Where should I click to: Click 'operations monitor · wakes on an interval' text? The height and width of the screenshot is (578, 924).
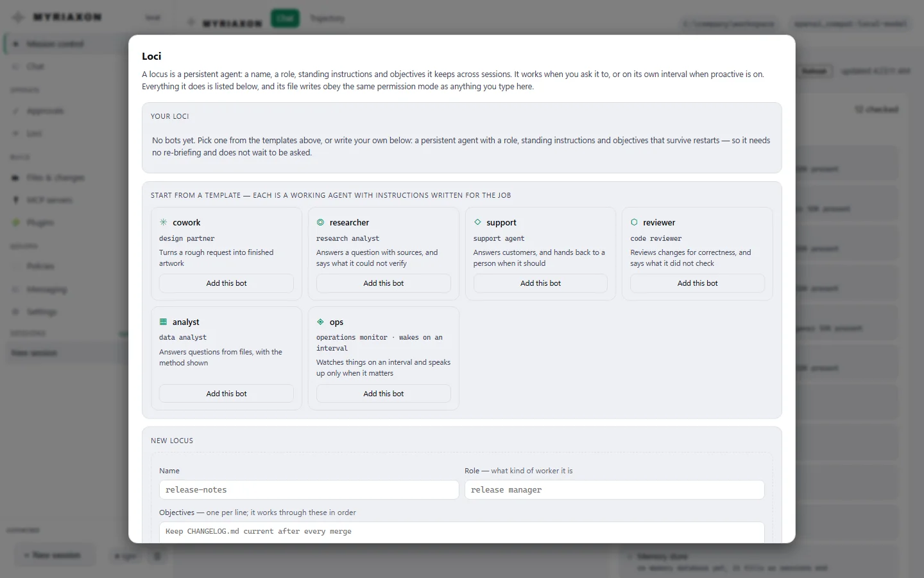tap(379, 342)
